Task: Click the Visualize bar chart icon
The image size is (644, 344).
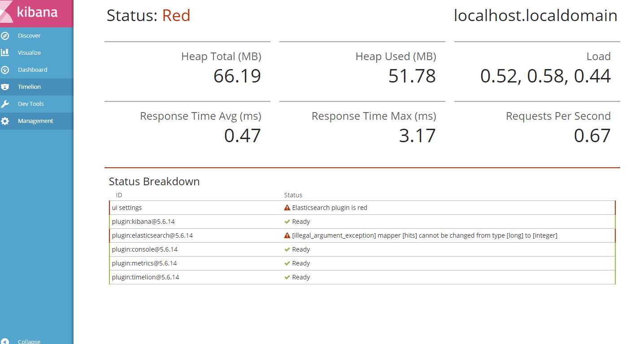Action: (5, 52)
